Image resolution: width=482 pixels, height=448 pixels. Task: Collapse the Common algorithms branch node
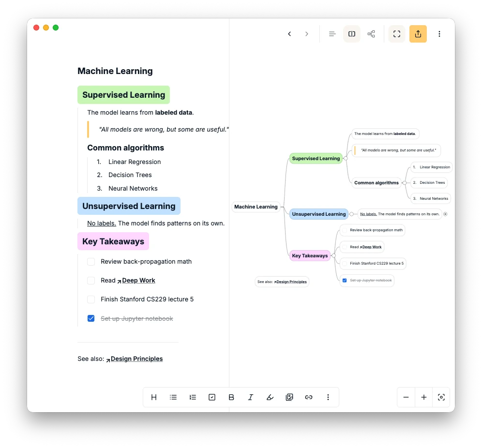[x=405, y=183]
